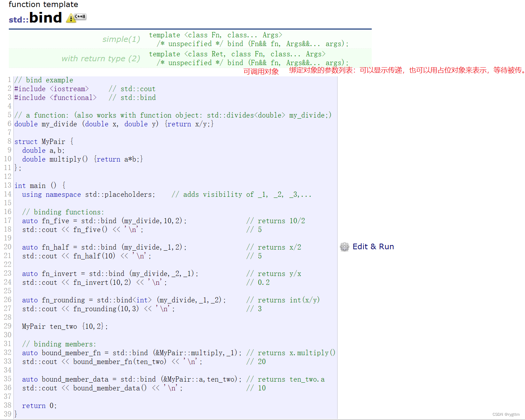Click the 'return 0;' line
This screenshot has width=525, height=420.
click(39, 406)
